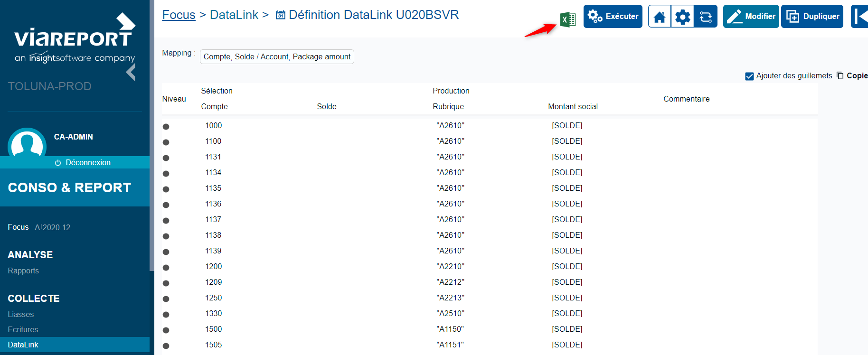
Task: Open settings via the gear icon button
Action: (x=682, y=17)
